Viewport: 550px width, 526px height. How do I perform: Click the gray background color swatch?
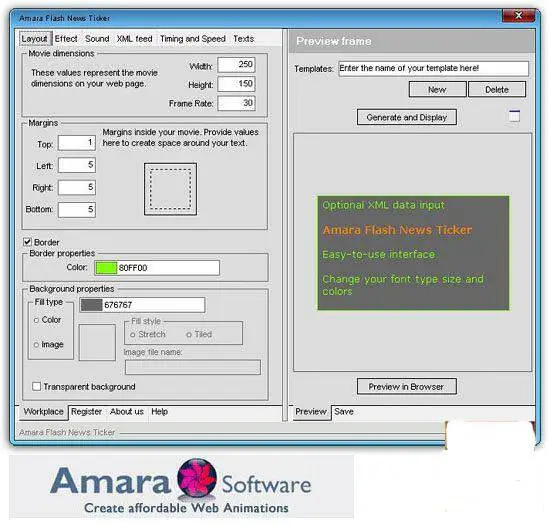[x=91, y=305]
